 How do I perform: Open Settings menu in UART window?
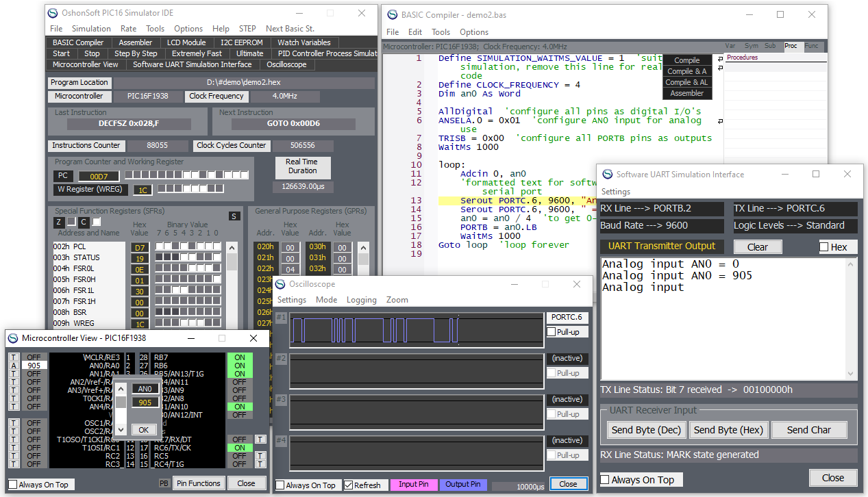tap(616, 192)
